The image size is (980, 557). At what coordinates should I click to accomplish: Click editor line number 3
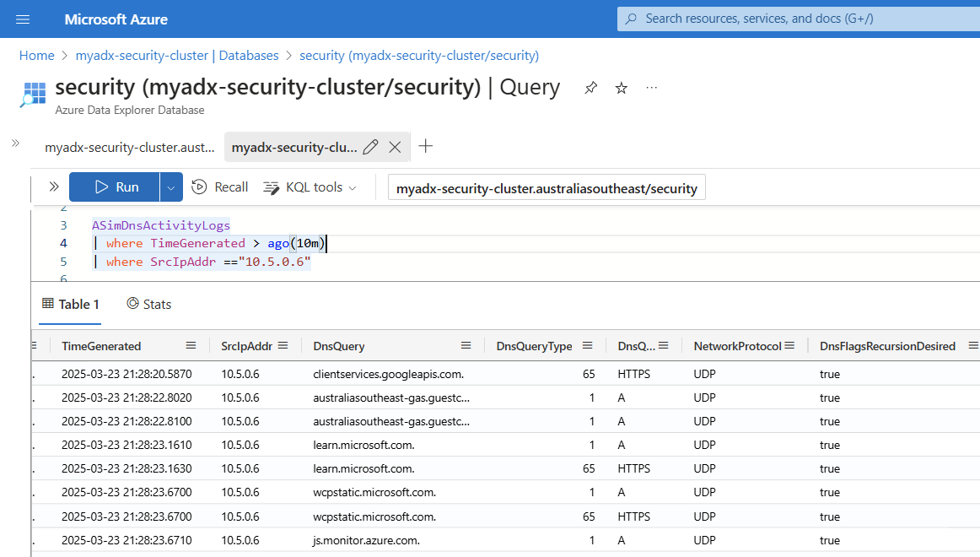63,225
